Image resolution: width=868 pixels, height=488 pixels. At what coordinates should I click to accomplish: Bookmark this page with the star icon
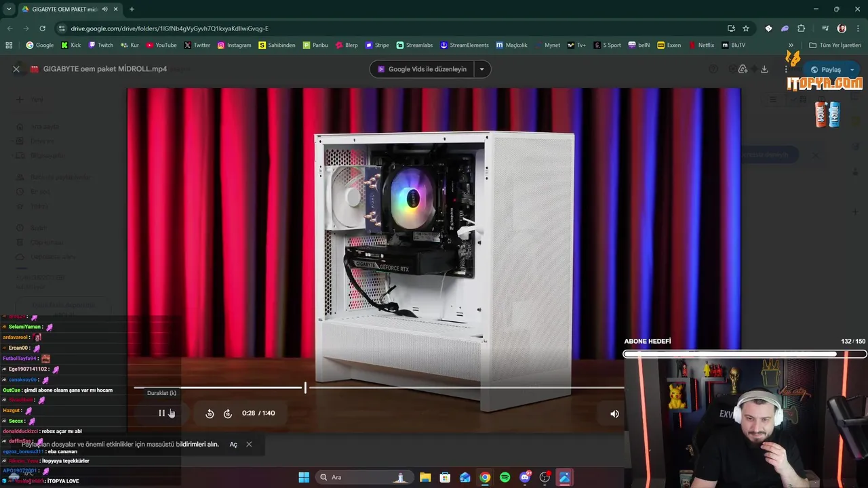746,28
